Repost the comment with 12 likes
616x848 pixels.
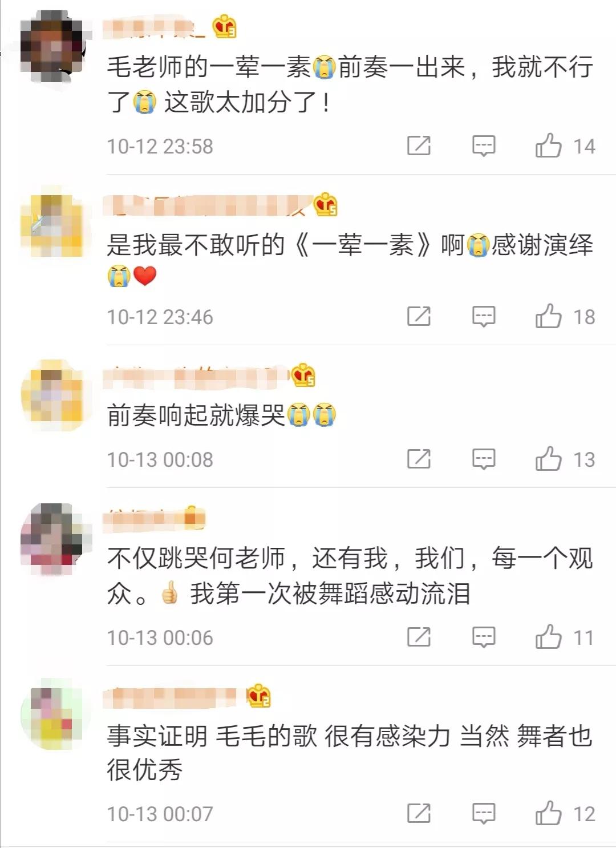(419, 813)
